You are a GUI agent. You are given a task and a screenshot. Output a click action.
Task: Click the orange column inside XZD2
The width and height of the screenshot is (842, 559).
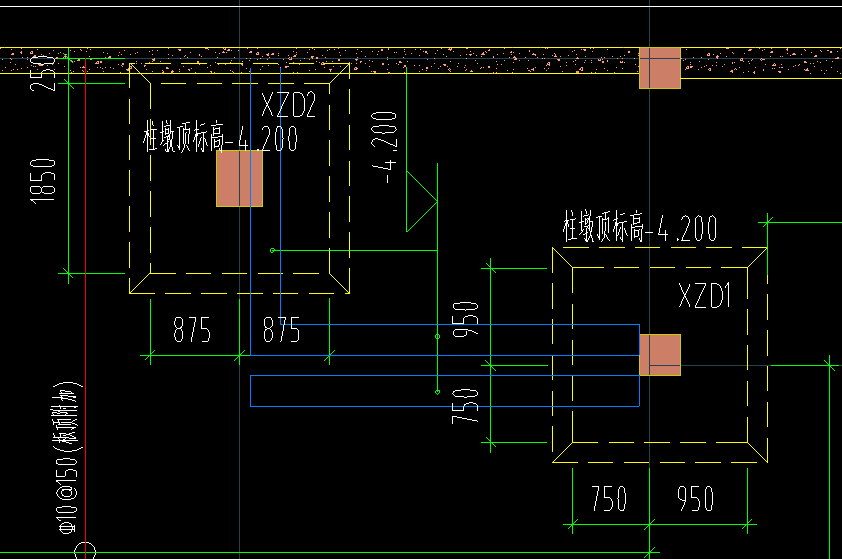point(239,178)
